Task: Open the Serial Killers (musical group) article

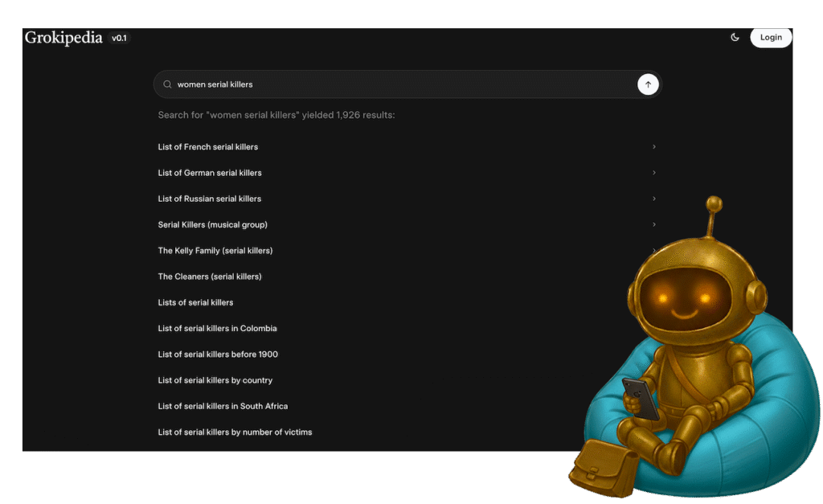Action: tap(211, 224)
